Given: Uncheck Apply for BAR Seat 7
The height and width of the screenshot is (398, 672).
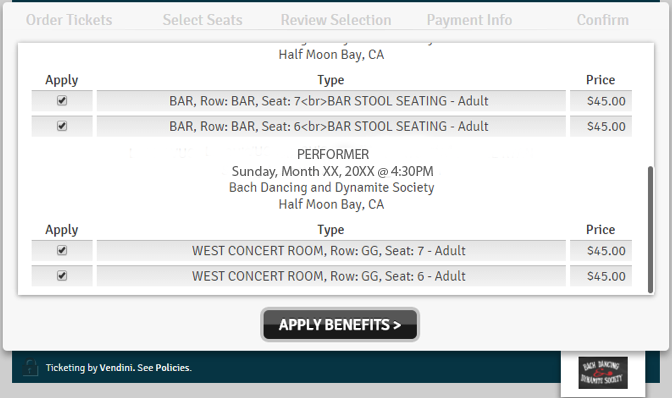Looking at the screenshot, I should (x=62, y=101).
